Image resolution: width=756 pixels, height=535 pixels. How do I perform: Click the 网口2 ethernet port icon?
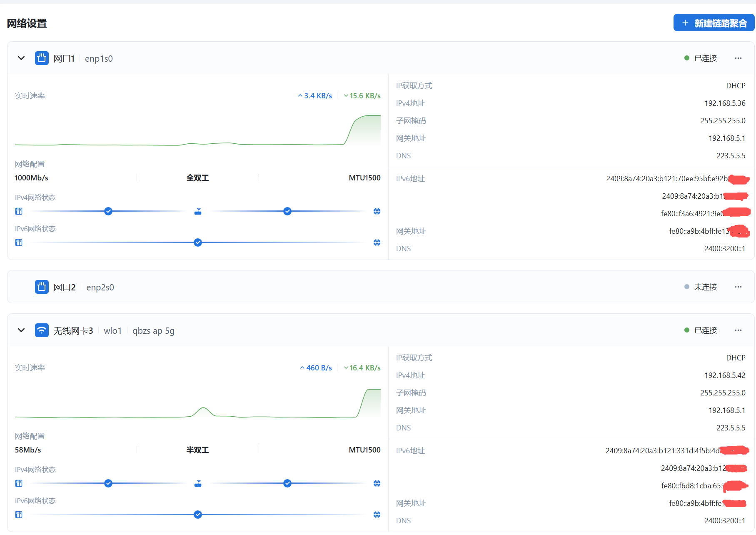click(42, 287)
